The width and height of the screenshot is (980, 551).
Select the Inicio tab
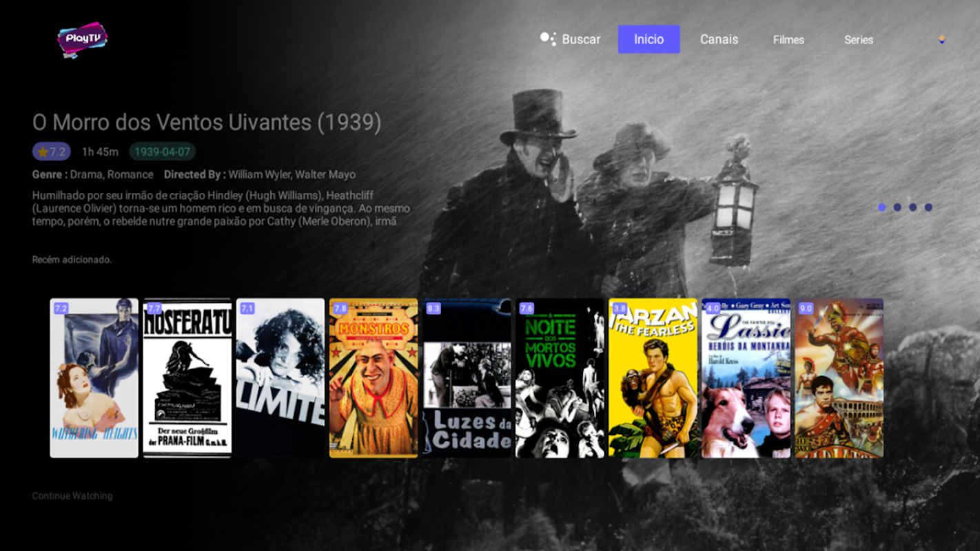pos(649,39)
